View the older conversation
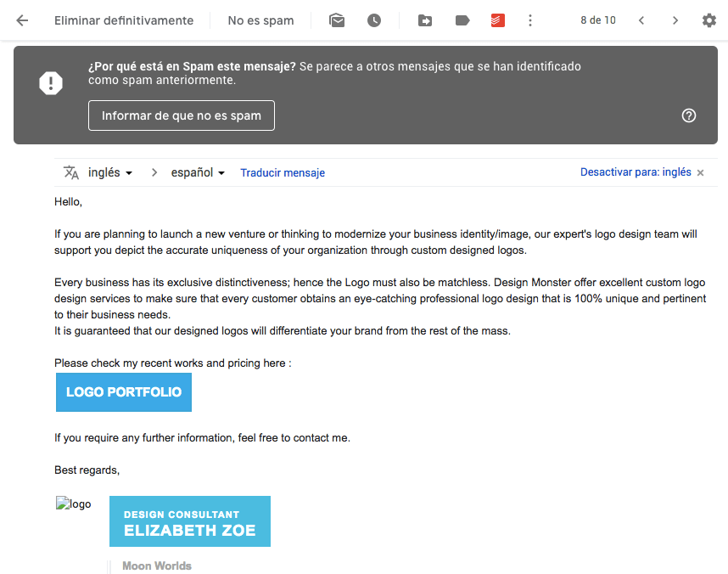Image resolution: width=728 pixels, height=574 pixels. (675, 20)
